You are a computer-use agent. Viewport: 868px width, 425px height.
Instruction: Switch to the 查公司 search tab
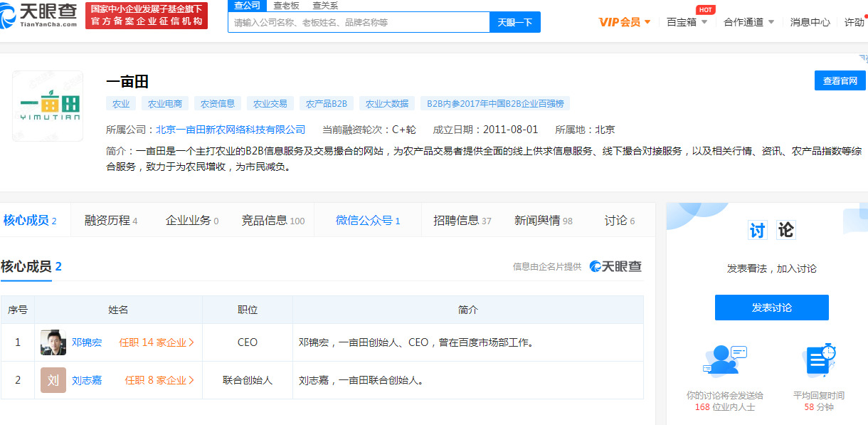point(247,6)
